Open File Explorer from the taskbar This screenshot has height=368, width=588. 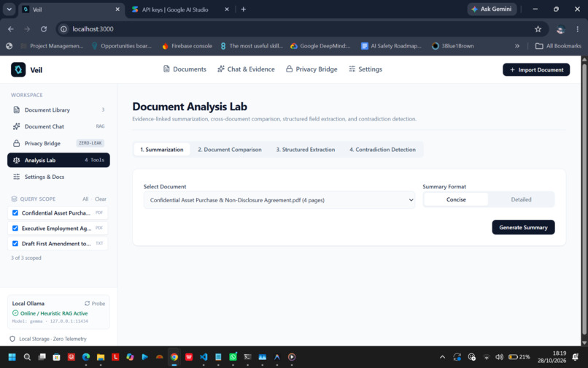pos(101,357)
